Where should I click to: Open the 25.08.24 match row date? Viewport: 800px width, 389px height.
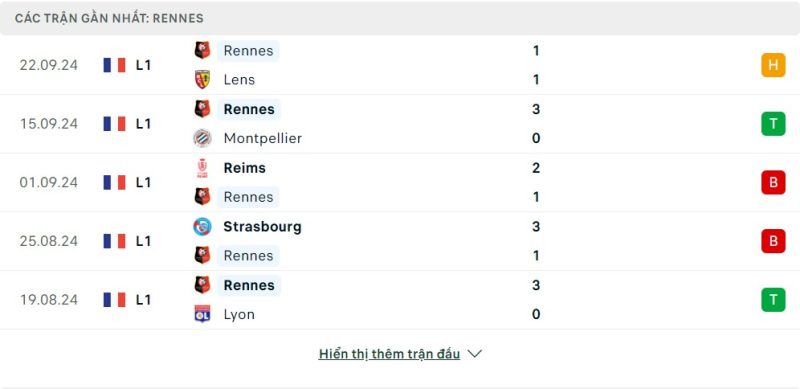49,241
